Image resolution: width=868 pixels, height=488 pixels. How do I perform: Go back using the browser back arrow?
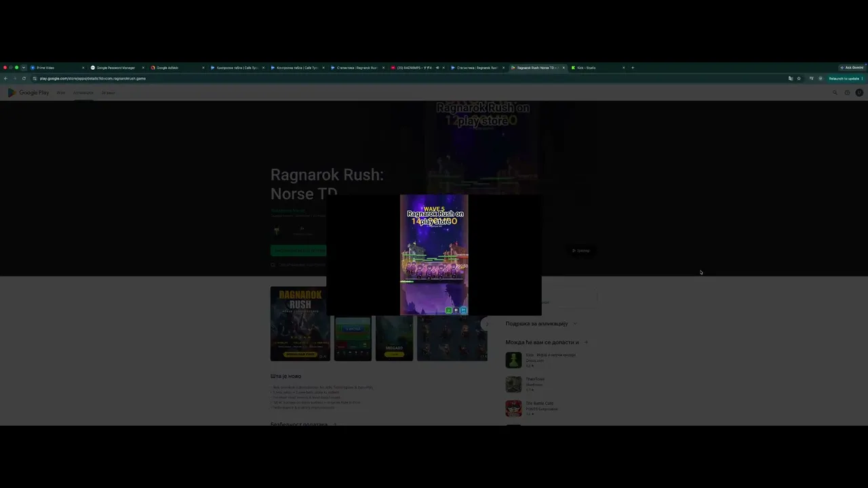[x=5, y=79]
